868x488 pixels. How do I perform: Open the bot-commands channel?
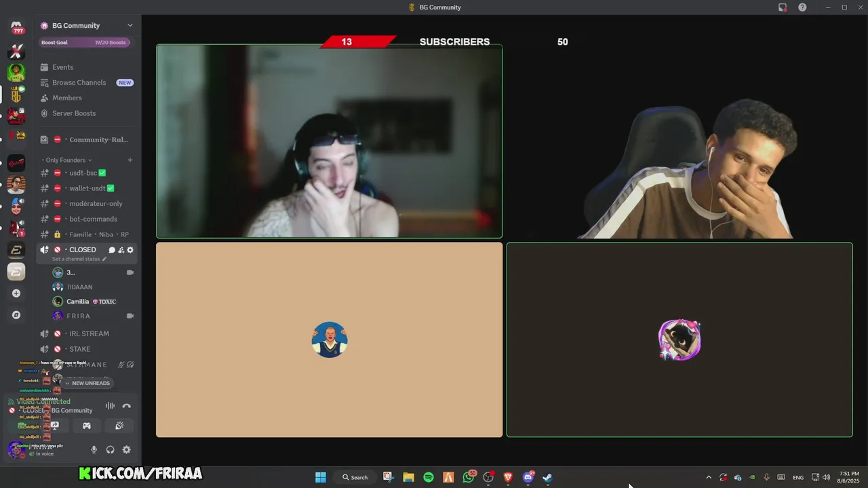(87, 219)
